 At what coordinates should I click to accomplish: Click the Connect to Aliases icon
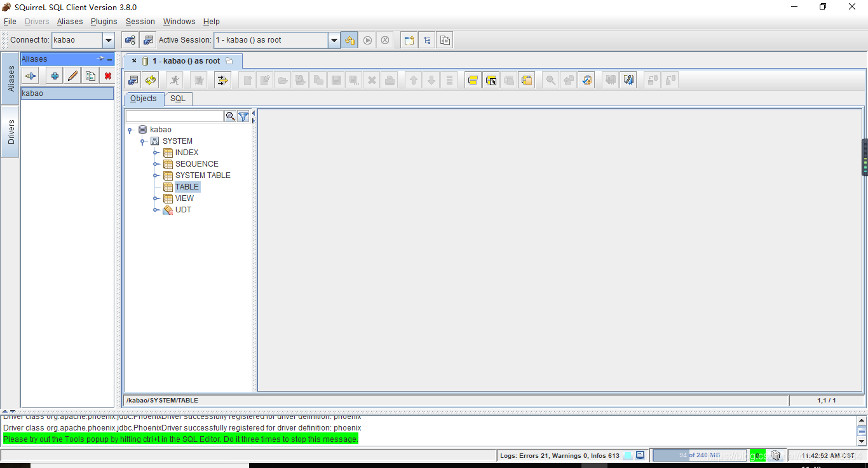(x=130, y=40)
